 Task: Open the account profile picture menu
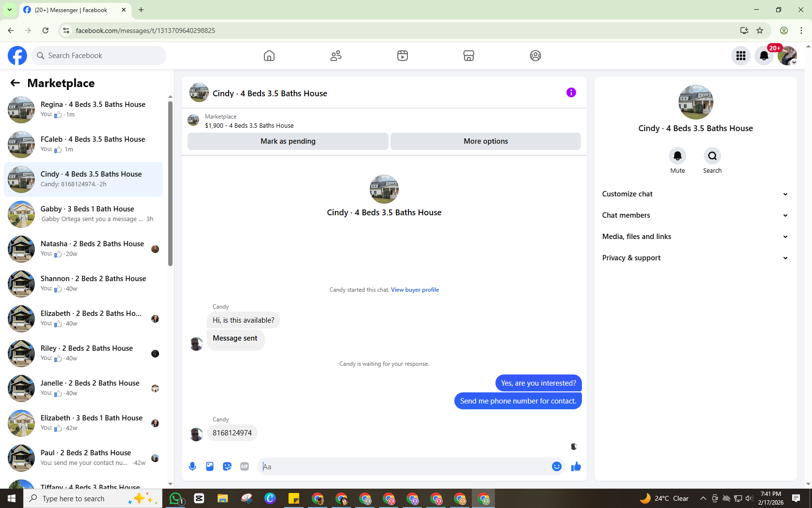[787, 56]
